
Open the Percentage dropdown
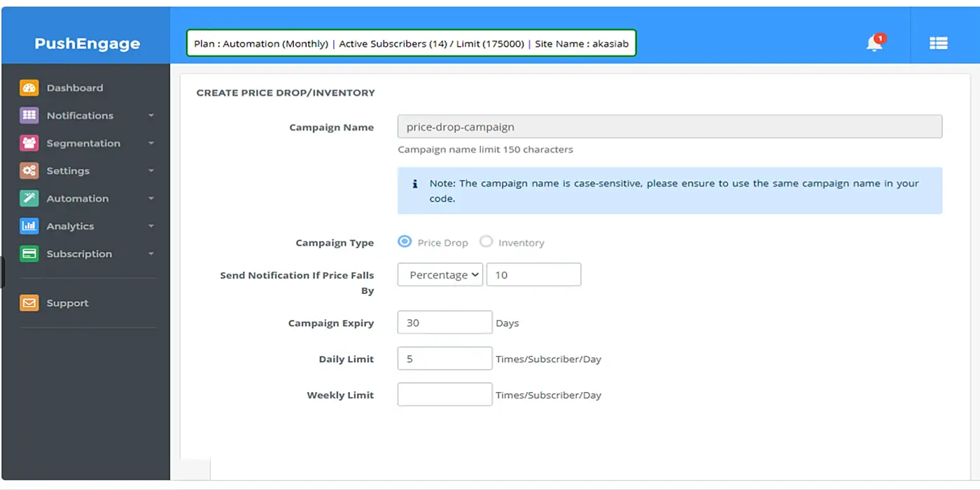[440, 275]
